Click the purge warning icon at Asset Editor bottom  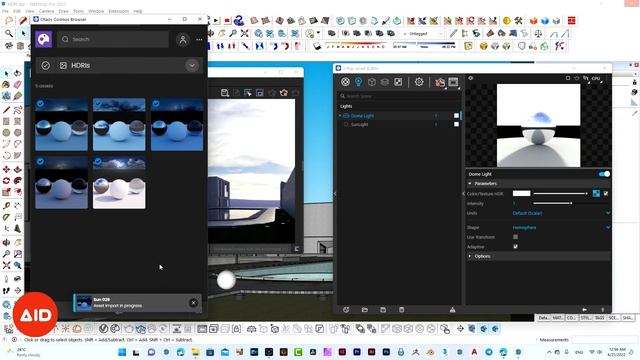452,310
